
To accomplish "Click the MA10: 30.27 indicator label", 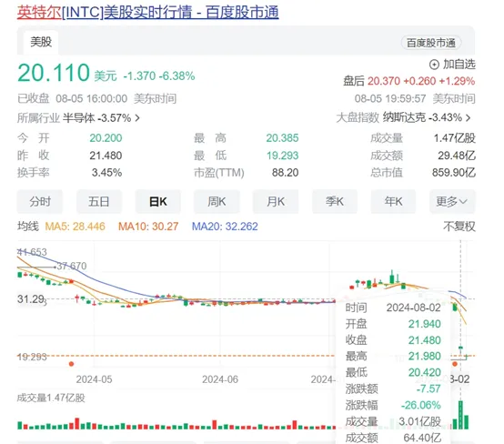I will [148, 227].
